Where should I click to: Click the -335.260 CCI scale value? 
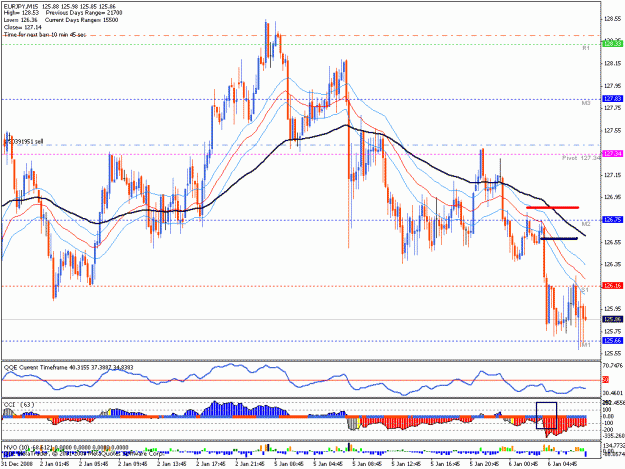click(x=614, y=436)
